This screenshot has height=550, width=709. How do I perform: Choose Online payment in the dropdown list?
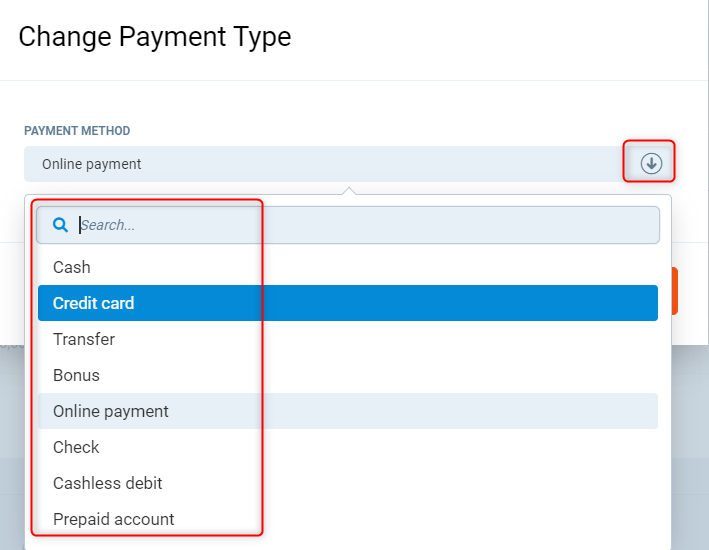pos(111,411)
